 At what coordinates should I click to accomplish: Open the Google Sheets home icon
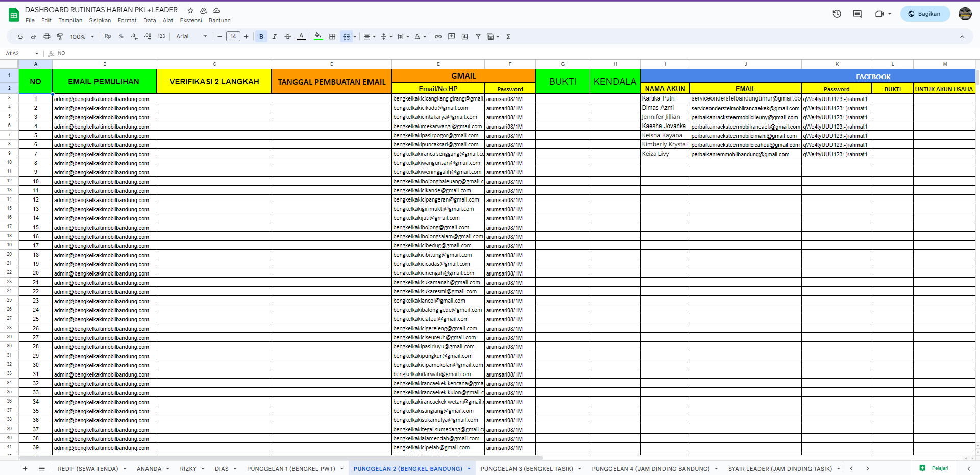[x=14, y=15]
